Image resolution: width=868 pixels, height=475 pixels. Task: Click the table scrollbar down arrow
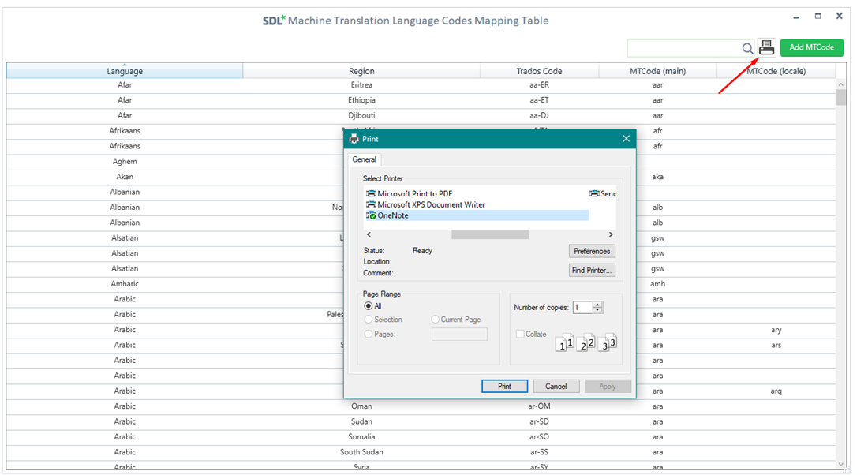tap(841, 465)
